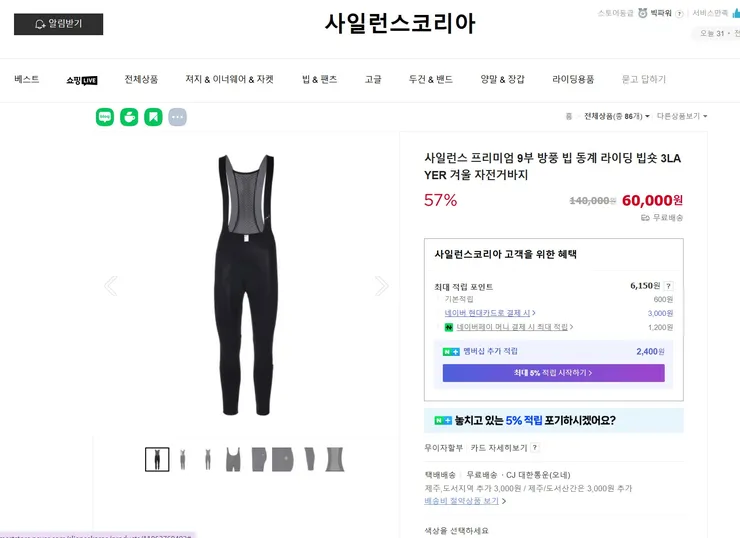The image size is (740, 538).
Task: Show next product image arrow
Action: tap(381, 286)
